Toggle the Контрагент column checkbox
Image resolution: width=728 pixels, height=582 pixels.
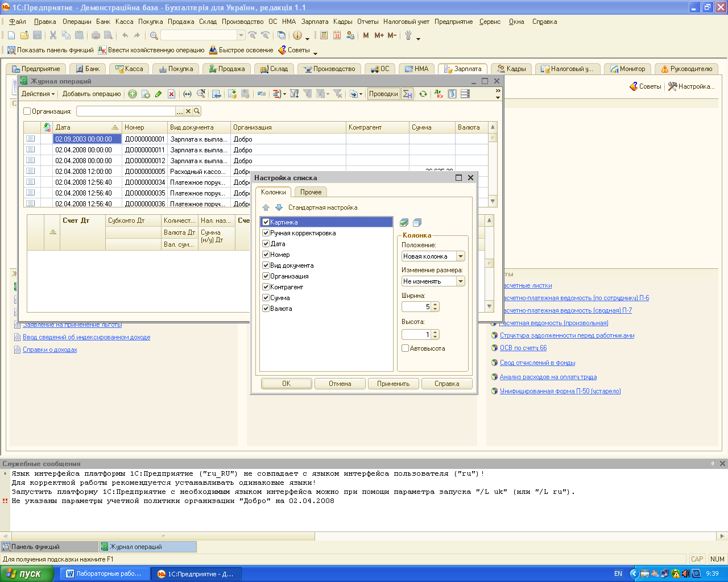click(x=266, y=287)
